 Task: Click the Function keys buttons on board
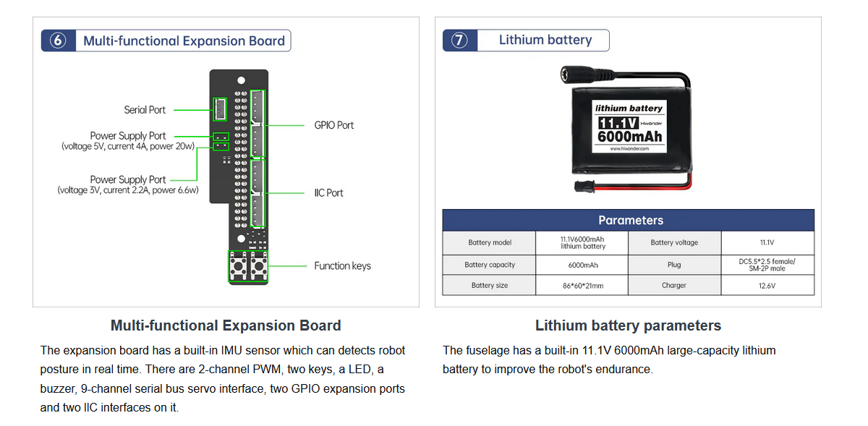click(247, 266)
